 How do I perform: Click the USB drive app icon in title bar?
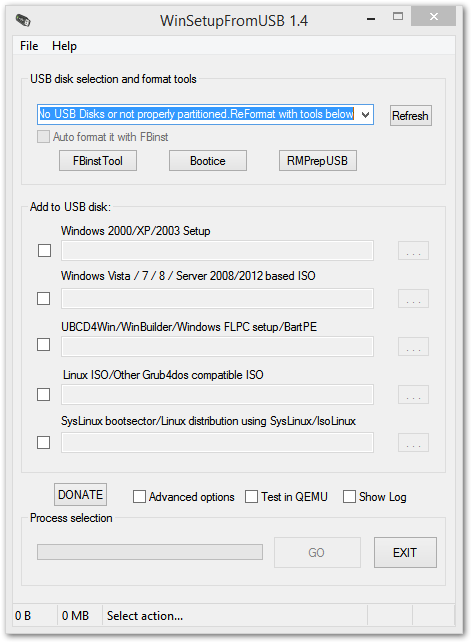(23, 19)
